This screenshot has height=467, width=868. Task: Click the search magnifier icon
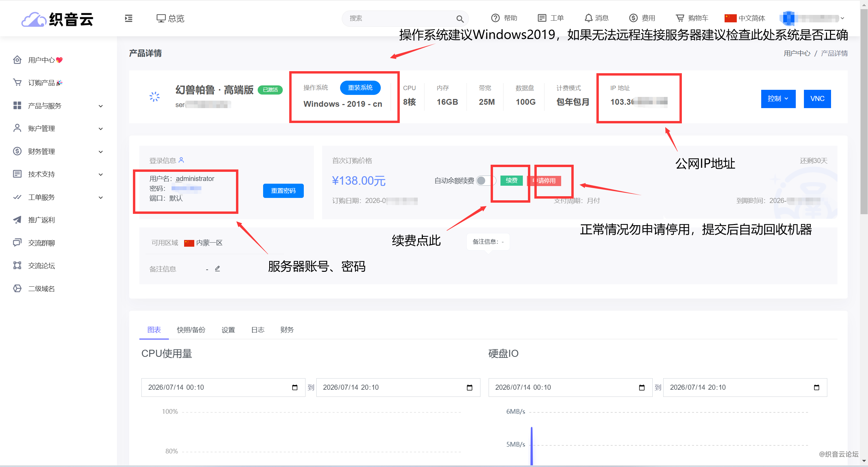point(460,19)
